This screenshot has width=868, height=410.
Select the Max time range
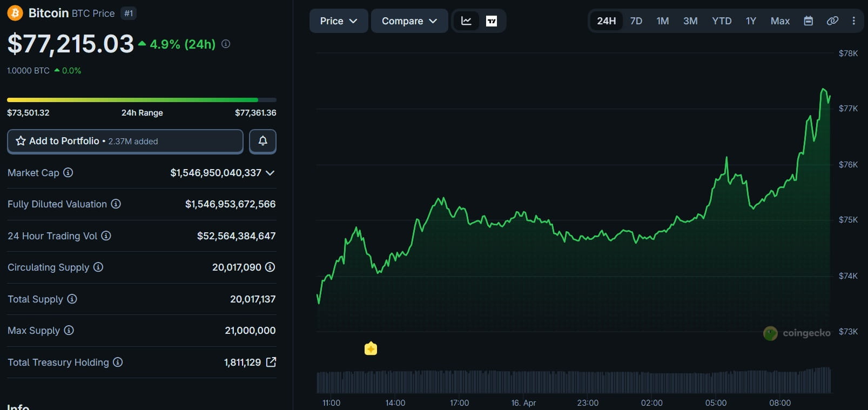[x=780, y=21]
